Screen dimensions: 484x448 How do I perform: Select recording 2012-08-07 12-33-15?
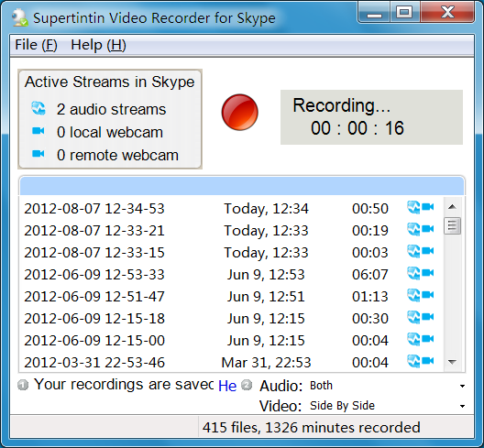231,252
